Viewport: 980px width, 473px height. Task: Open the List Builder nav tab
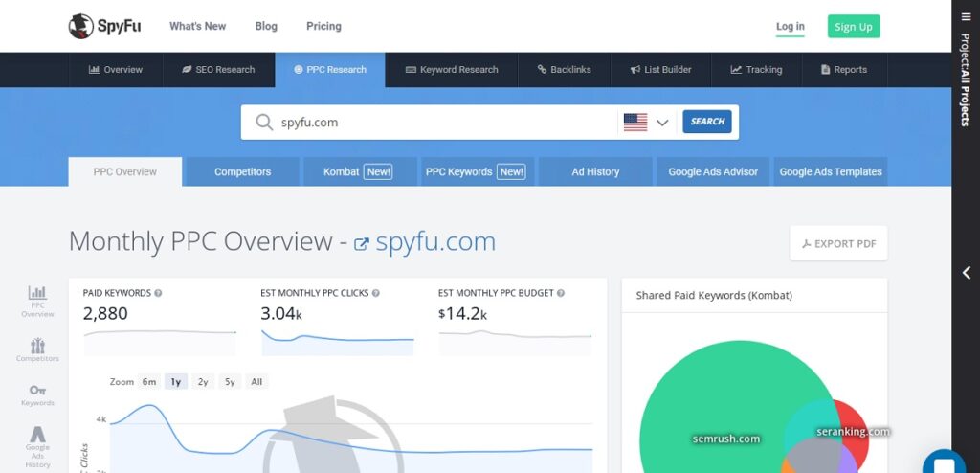tap(660, 70)
